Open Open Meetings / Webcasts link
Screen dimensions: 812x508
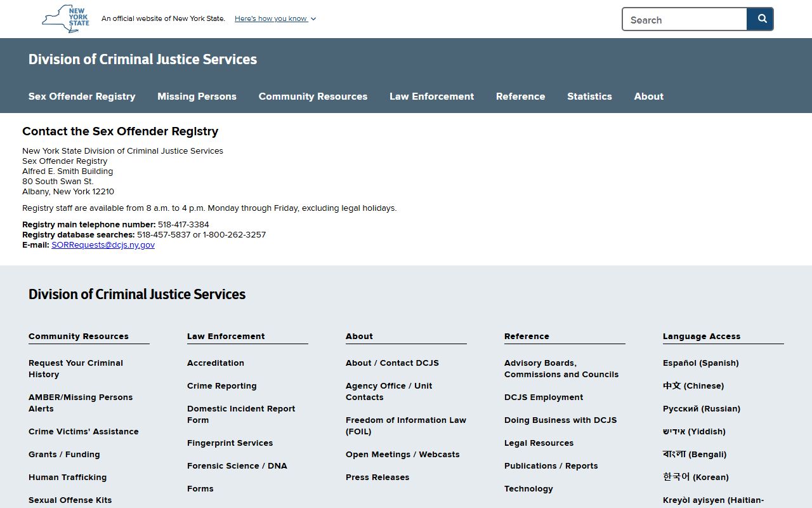402,454
